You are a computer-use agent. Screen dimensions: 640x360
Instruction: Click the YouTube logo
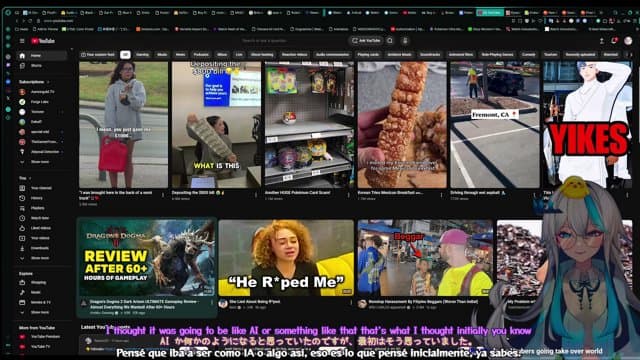pos(43,41)
